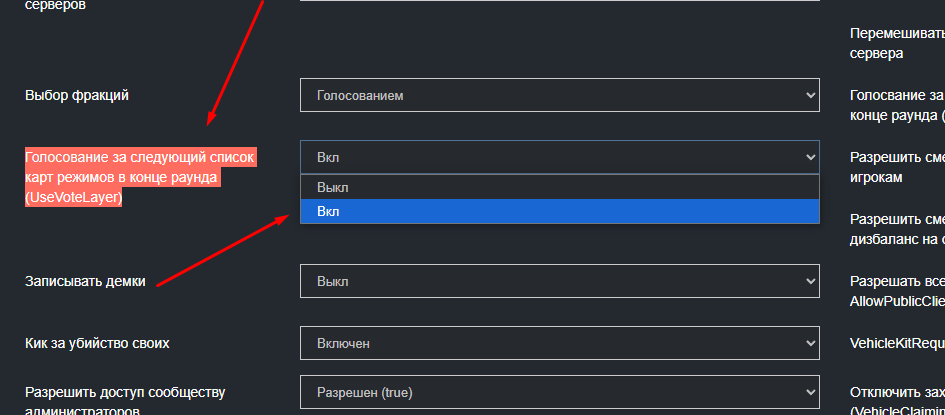Open the "Выбор фракций" dropdown showing "Голосованием"
The image size is (945, 415).
(559, 96)
